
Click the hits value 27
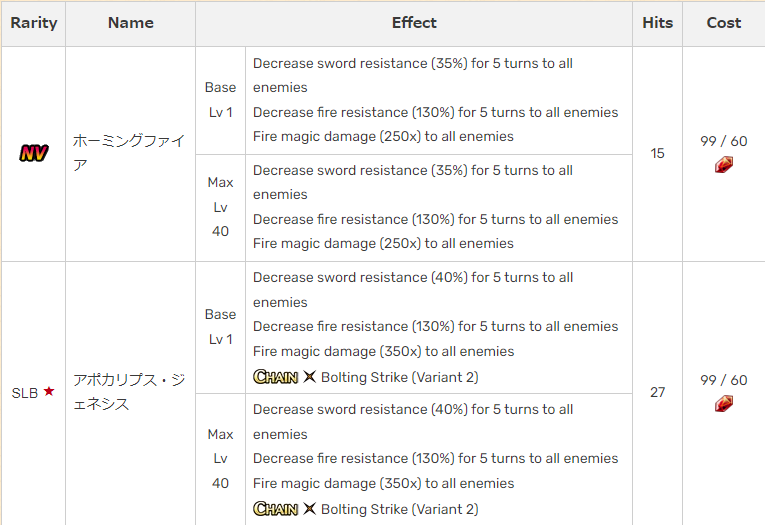(657, 392)
